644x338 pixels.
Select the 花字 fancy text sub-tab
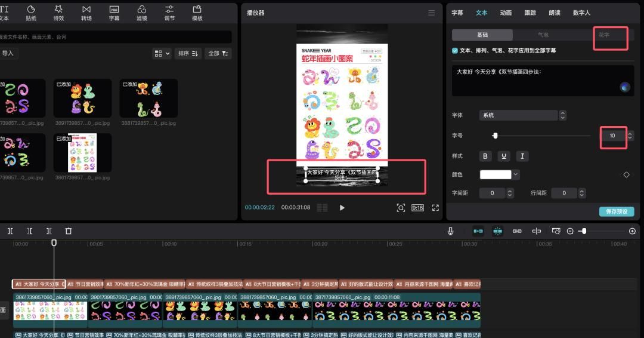point(603,35)
